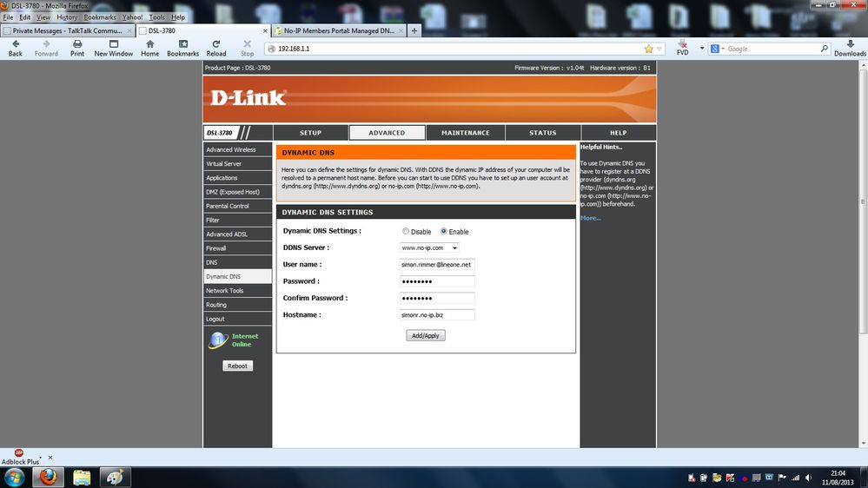This screenshot has height=488, width=868.
Task: Open the Bookmarks menu
Action: click(100, 17)
